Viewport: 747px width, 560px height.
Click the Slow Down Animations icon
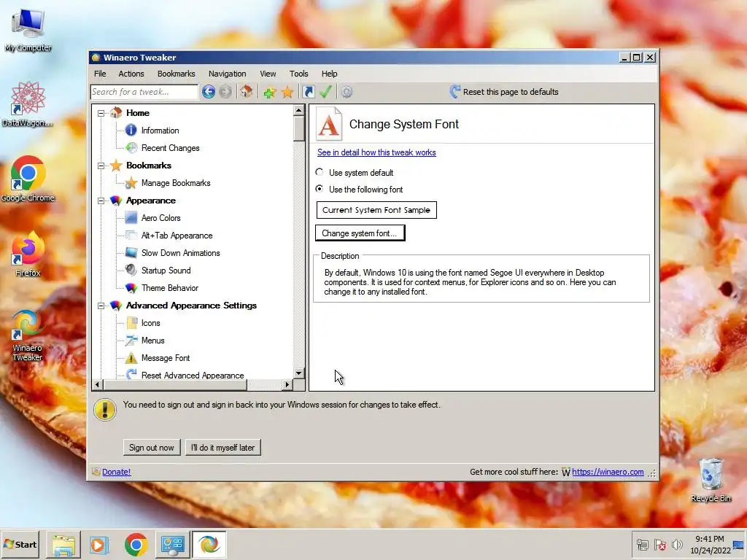click(131, 253)
